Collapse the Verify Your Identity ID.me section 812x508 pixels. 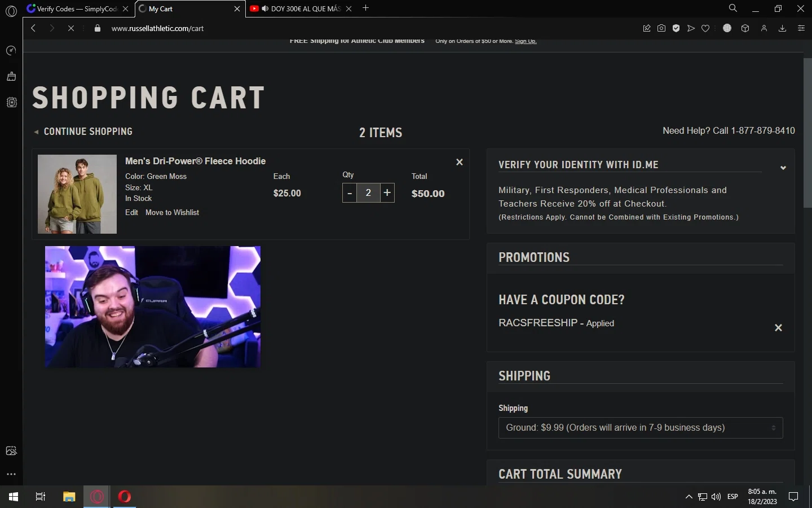tap(783, 168)
